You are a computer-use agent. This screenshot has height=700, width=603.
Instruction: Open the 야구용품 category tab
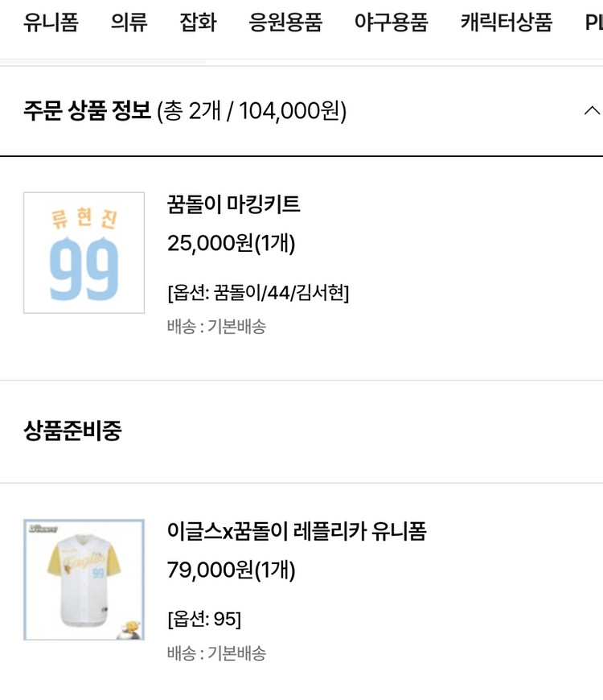click(392, 23)
